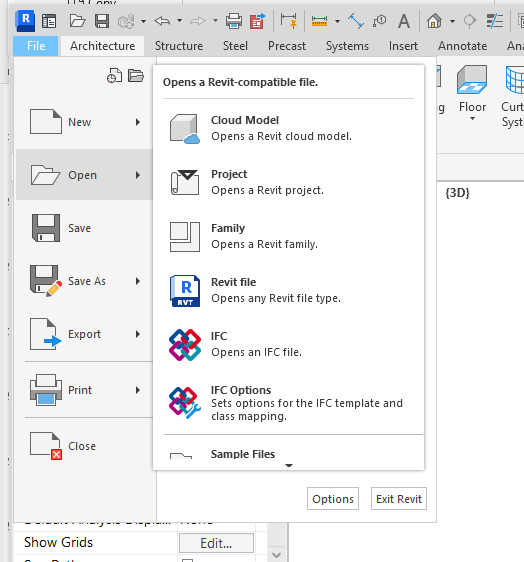Click the Section tool icon
Viewport: 524px width, 562px height.
pos(470,21)
